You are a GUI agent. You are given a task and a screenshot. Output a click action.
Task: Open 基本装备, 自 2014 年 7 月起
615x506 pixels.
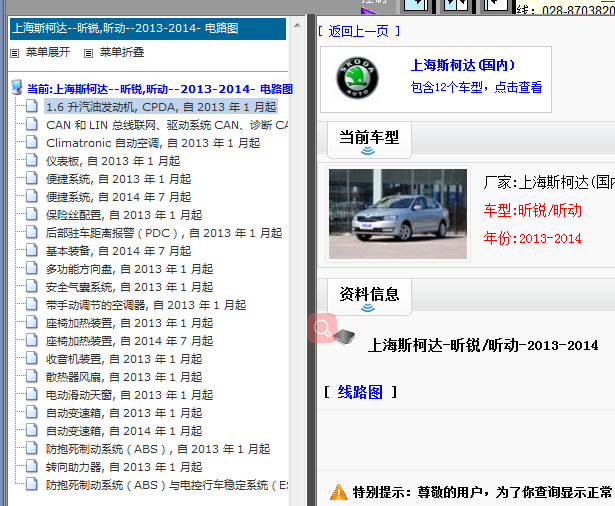118,251
